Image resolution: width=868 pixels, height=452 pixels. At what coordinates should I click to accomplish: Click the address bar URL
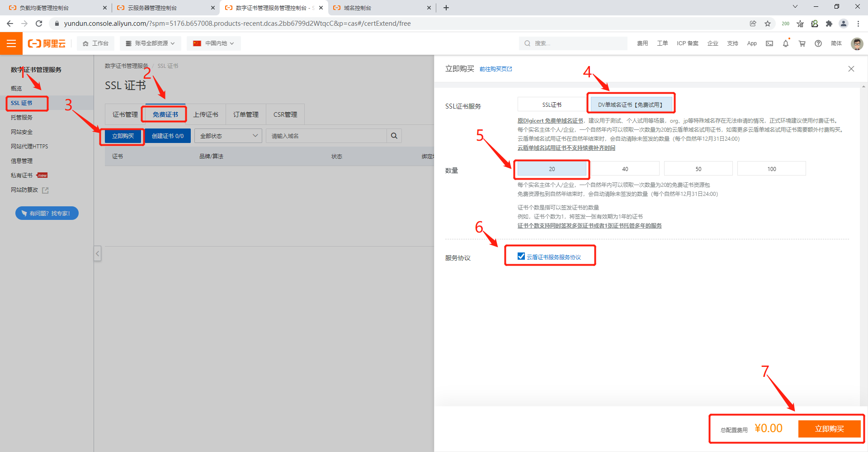point(237,24)
